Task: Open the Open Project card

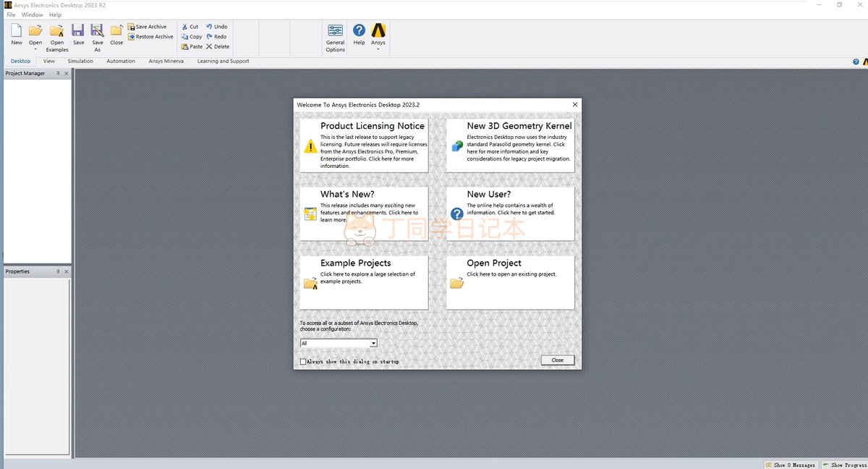Action: (x=510, y=282)
